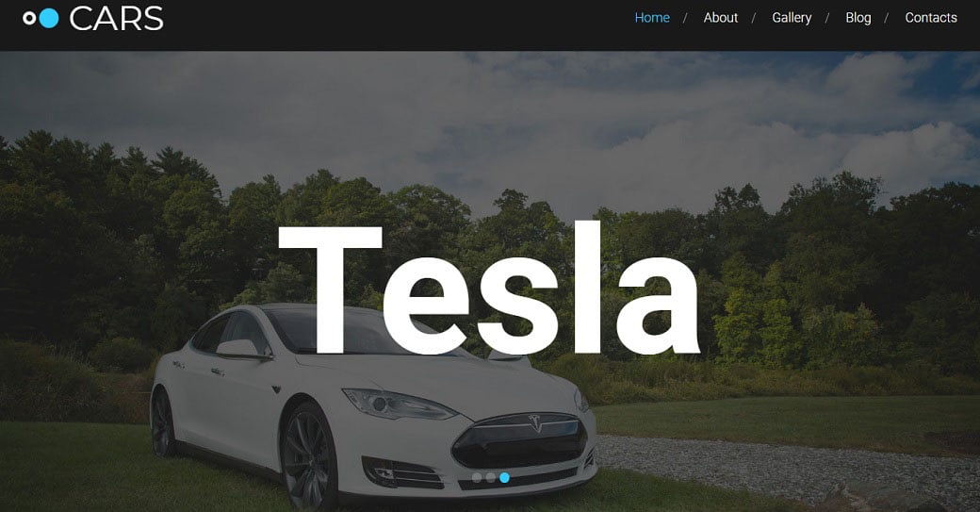Screen dimensions: 980x512
Task: Select the first gray slider dot
Action: pyautogui.click(x=477, y=478)
